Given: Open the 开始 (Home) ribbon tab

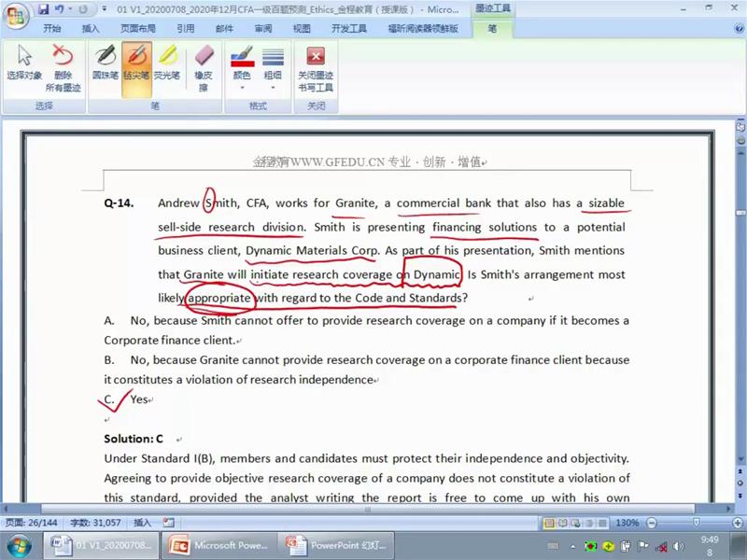Looking at the screenshot, I should point(52,29).
